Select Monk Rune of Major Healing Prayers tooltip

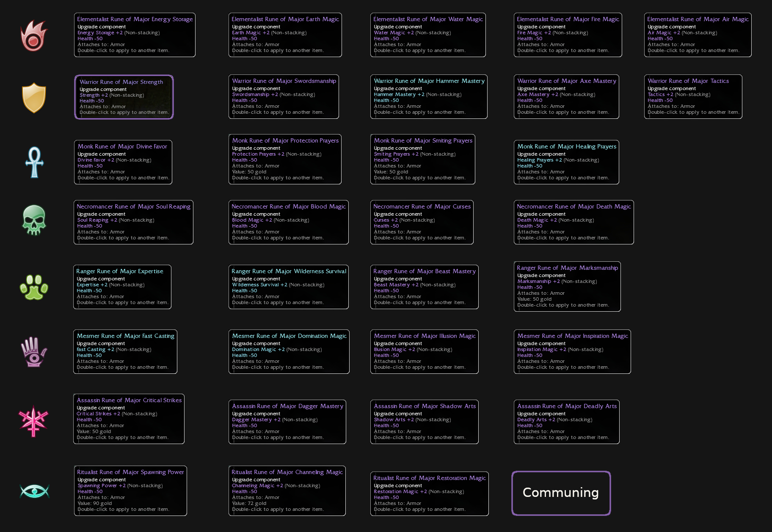pos(566,162)
